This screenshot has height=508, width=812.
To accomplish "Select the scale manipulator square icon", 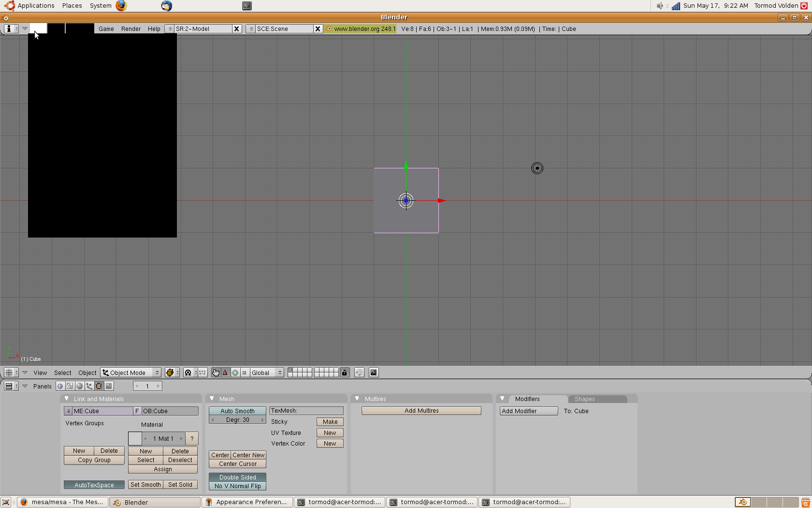I will coord(245,373).
